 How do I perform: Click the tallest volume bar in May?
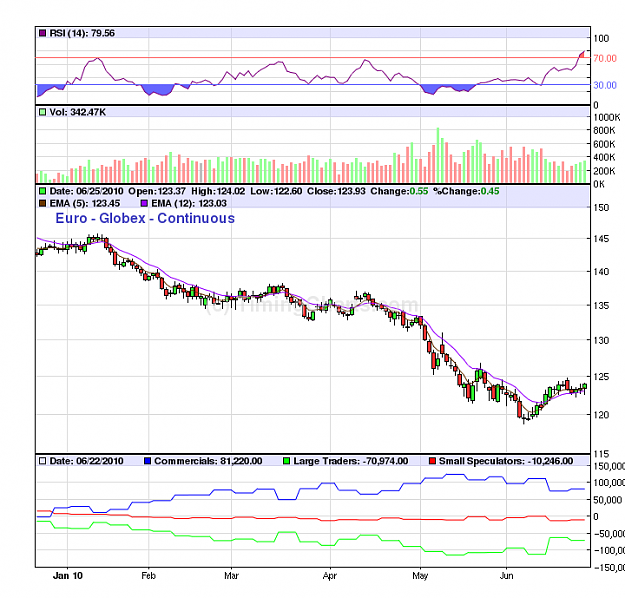[x=438, y=155]
